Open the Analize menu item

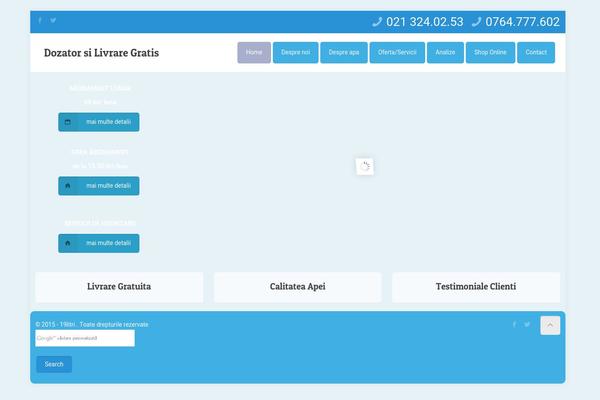click(x=445, y=52)
